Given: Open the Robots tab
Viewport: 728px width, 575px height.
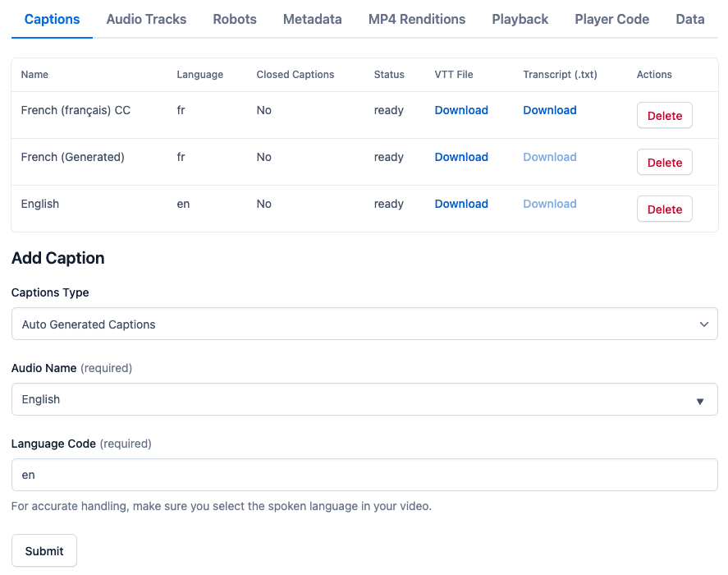Looking at the screenshot, I should click(x=235, y=19).
